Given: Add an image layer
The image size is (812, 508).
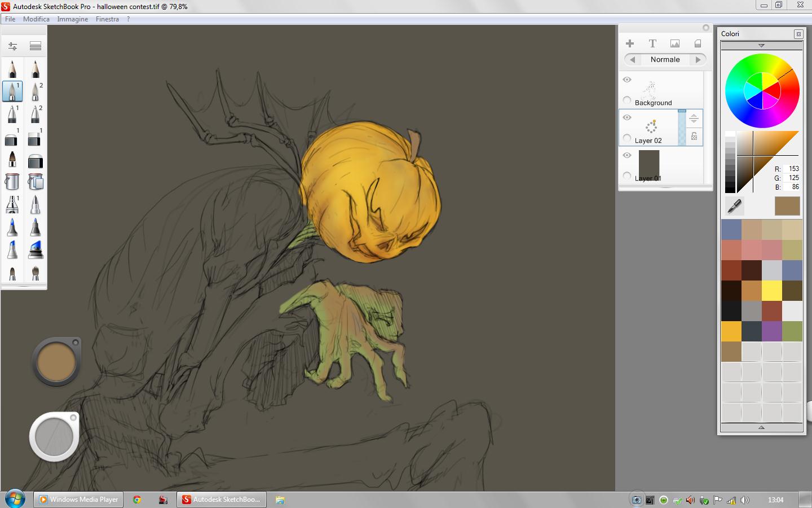Looking at the screenshot, I should [675, 43].
